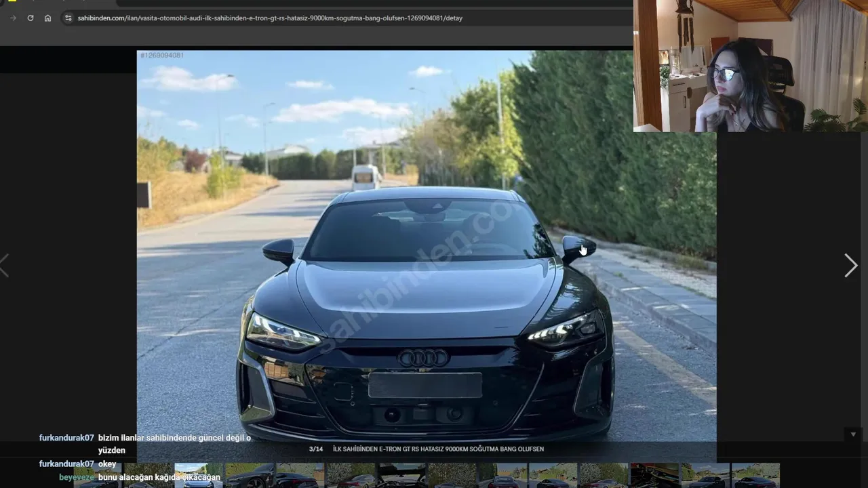
Task: Click chat username 'beyeveze'
Action: 77,477
